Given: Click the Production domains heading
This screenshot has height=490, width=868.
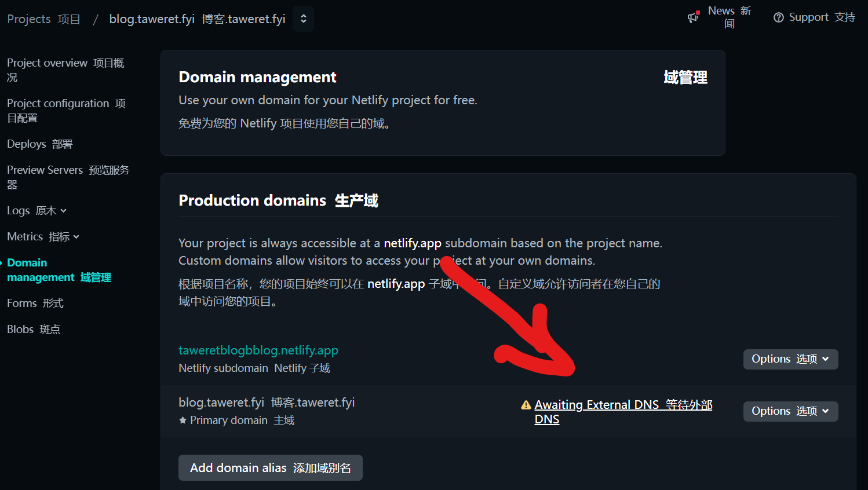Looking at the screenshot, I should pos(279,200).
